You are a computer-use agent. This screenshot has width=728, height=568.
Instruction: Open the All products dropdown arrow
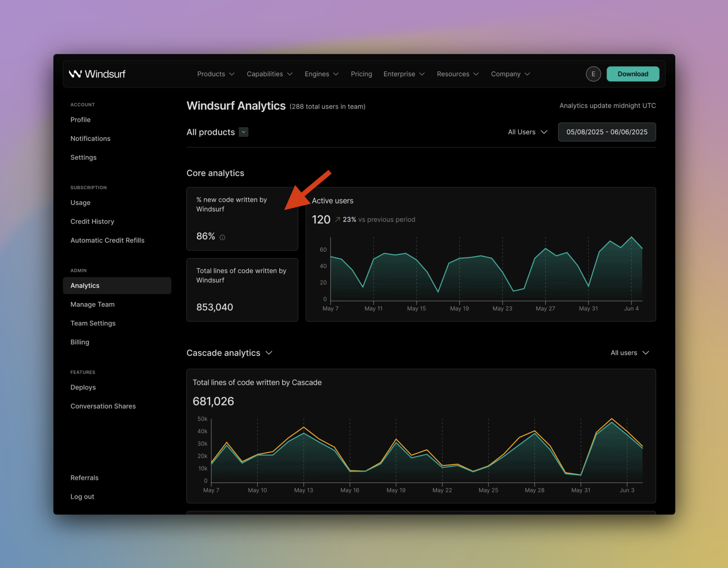(244, 132)
